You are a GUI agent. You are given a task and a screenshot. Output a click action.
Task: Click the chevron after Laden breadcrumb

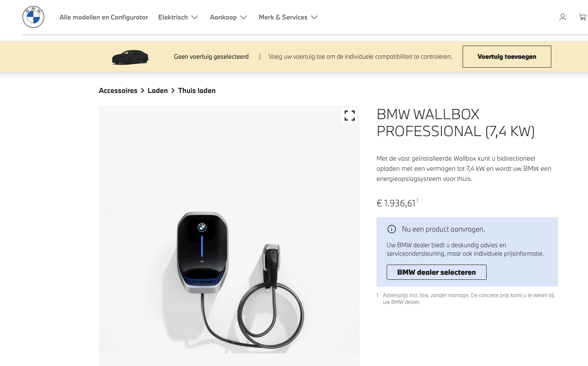[x=173, y=90]
